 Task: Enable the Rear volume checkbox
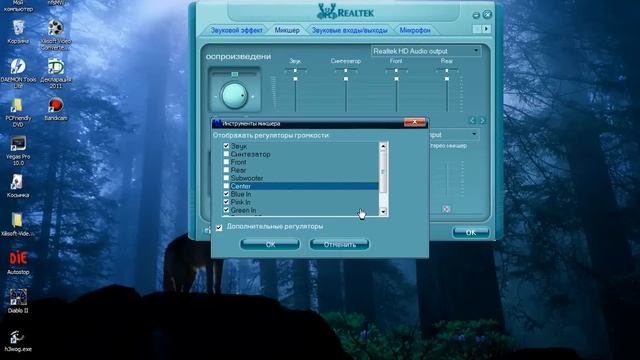226,170
